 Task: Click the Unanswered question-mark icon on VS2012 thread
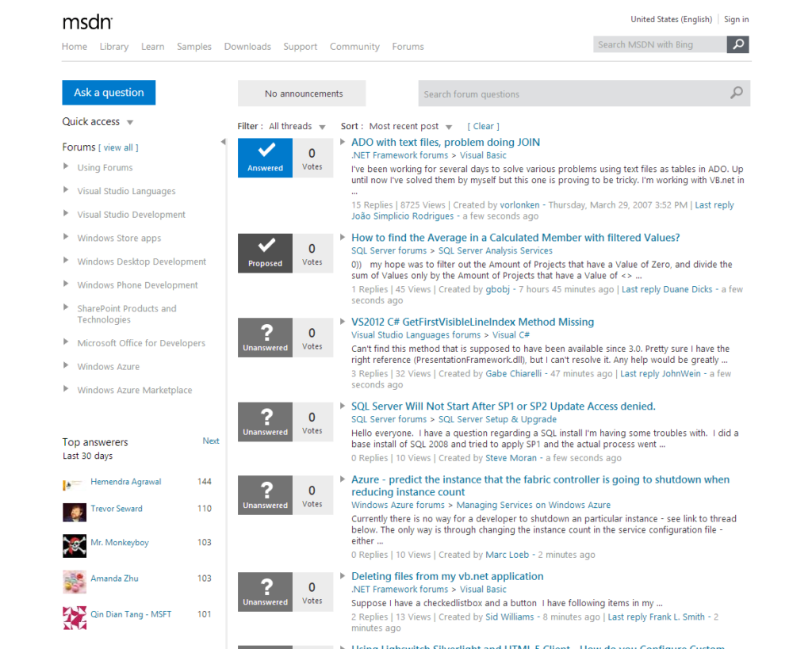tap(265, 337)
